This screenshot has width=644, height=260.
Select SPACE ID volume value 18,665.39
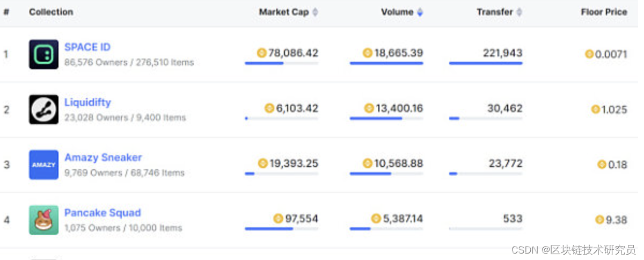pos(398,53)
